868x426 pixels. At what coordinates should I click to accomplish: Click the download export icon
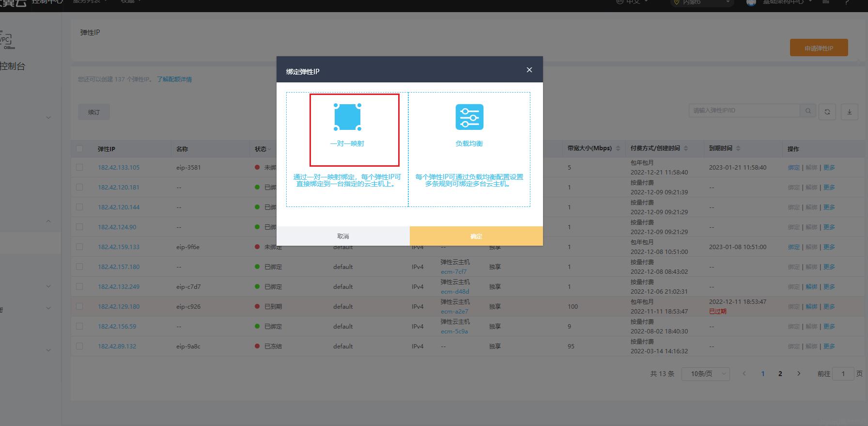pos(849,111)
